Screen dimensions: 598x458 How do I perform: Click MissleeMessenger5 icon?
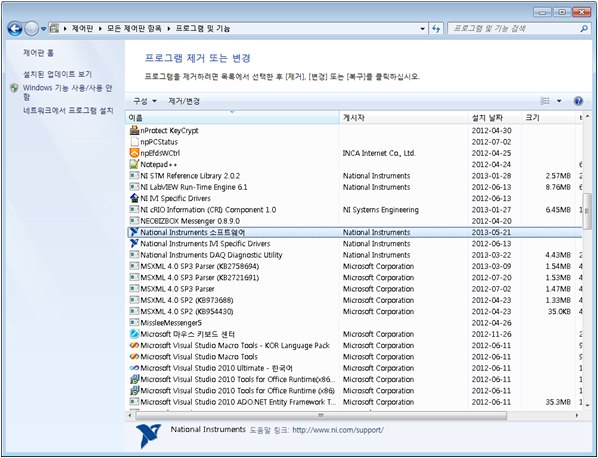(134, 323)
